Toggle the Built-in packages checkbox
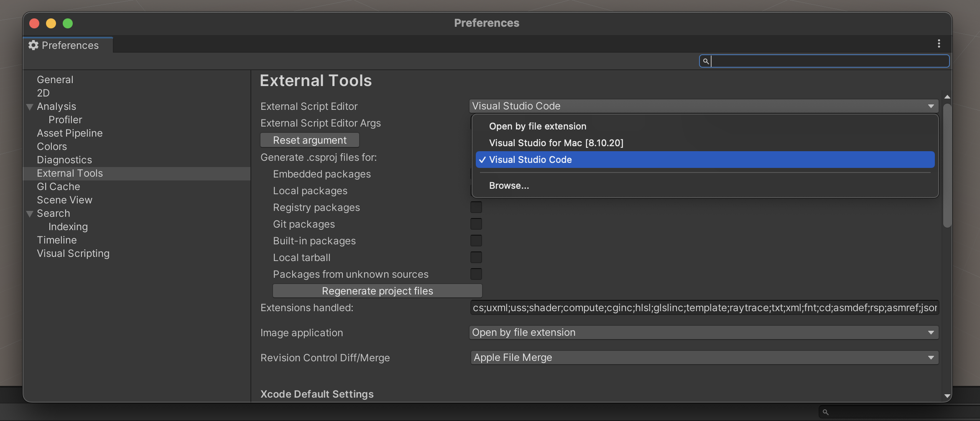 click(476, 241)
